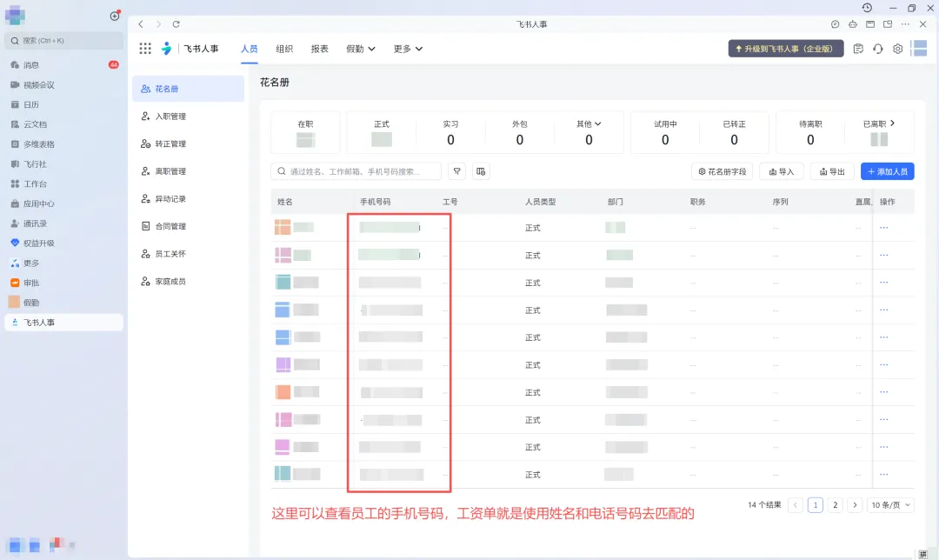
Task: Open 入职管理 in side menu
Action: [x=188, y=117]
